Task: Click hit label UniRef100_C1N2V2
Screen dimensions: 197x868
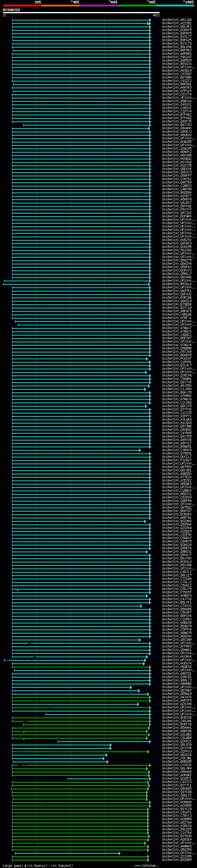Action: tap(176, 108)
